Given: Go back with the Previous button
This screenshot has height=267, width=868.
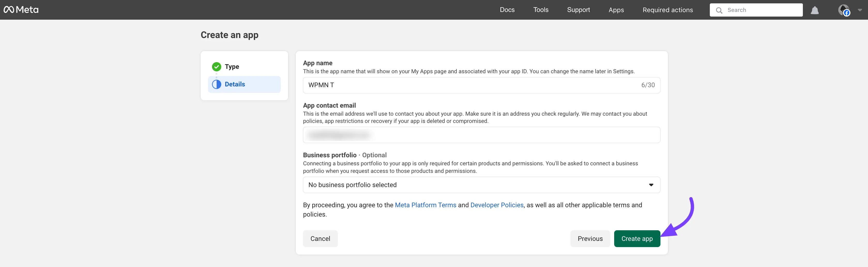Looking at the screenshot, I should coord(590,239).
